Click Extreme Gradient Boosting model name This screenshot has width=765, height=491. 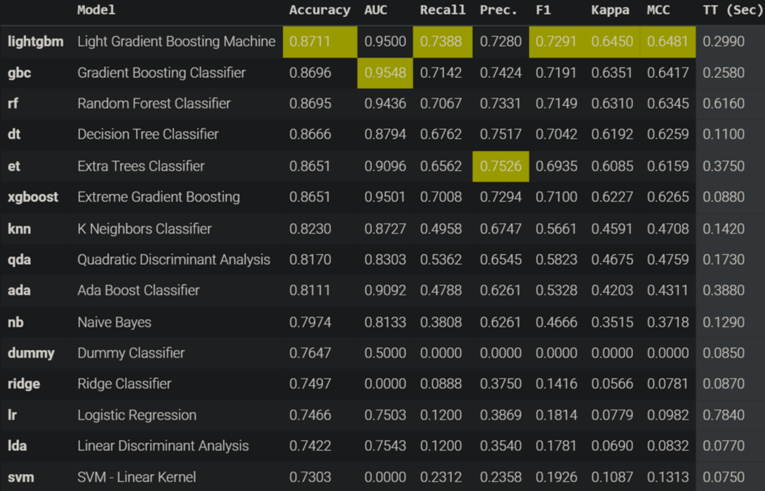[x=159, y=197]
